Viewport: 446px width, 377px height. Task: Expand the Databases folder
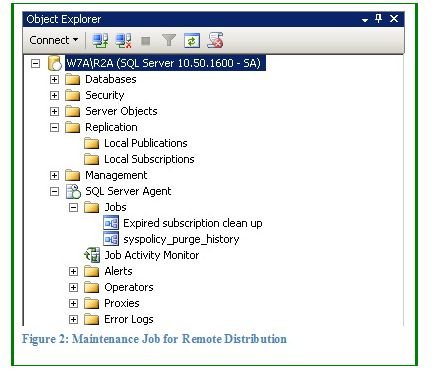pyautogui.click(x=54, y=79)
